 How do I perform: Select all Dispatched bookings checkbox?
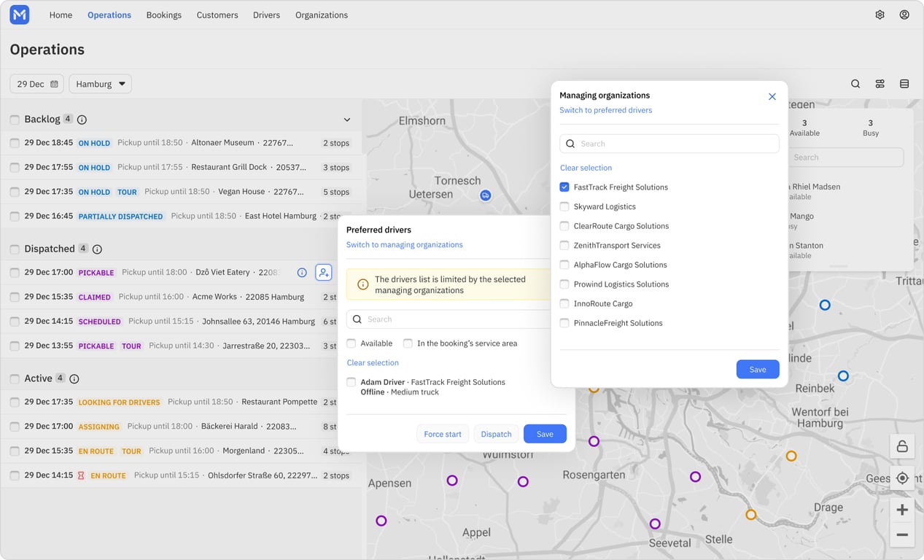coord(15,249)
